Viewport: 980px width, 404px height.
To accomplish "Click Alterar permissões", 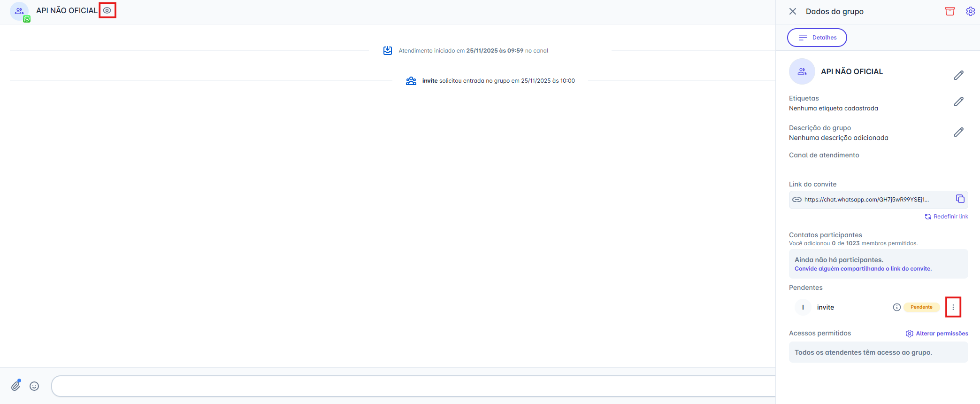I will [x=937, y=334].
